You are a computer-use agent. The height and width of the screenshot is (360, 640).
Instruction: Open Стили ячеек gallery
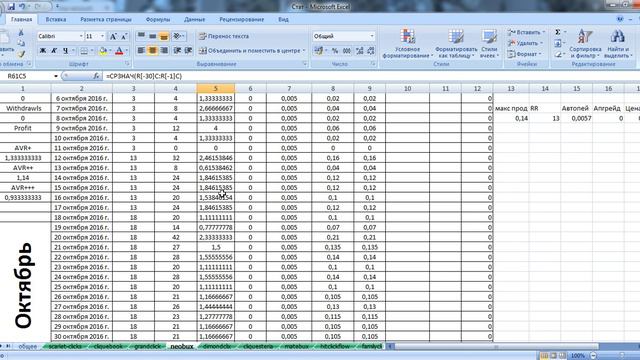click(489, 44)
